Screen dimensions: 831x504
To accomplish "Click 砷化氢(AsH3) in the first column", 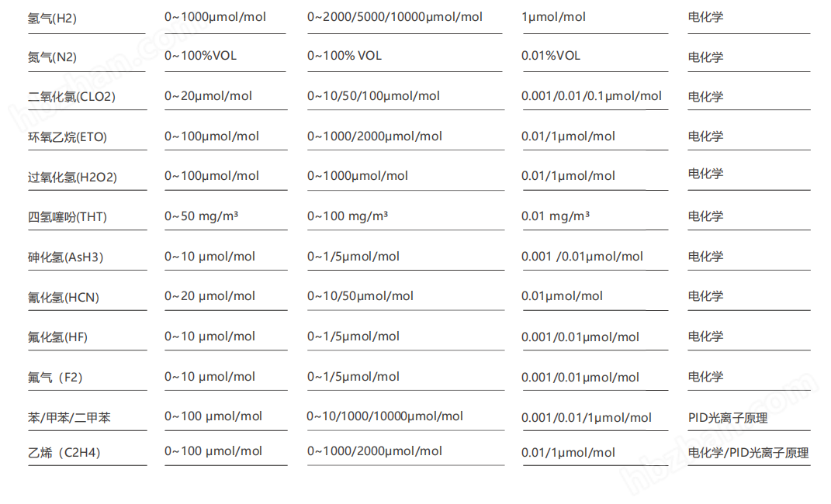I will (65, 257).
